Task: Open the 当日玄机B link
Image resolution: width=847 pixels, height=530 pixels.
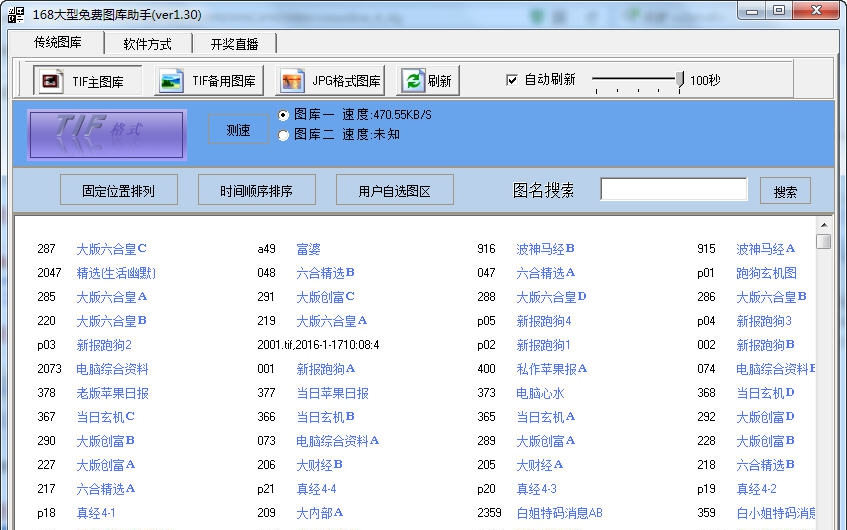Action: click(x=326, y=417)
